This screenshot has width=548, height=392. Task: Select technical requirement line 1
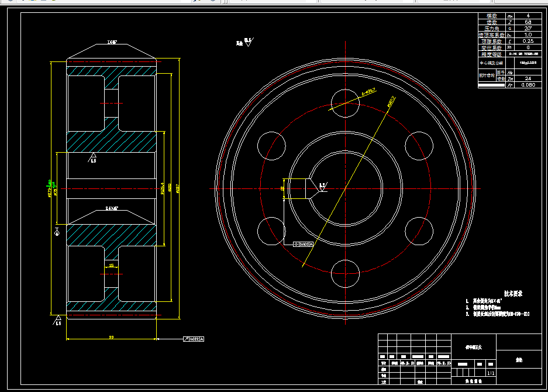pyautogui.click(x=484, y=301)
